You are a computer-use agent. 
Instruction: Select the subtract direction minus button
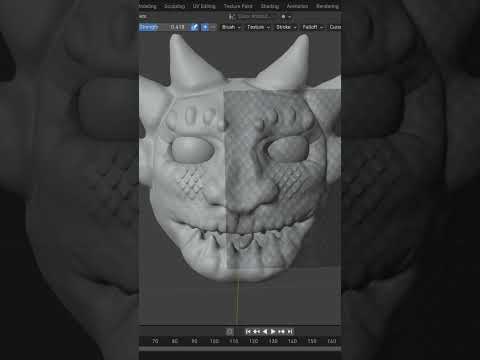pos(213,27)
